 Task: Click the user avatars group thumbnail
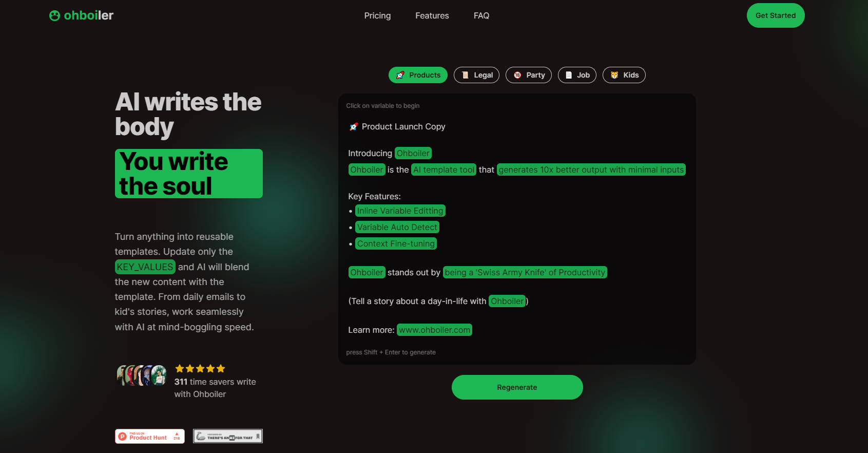coord(142,375)
